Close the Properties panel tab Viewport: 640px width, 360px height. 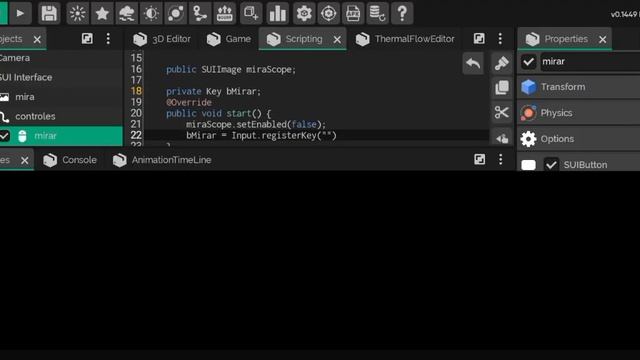coord(603,40)
